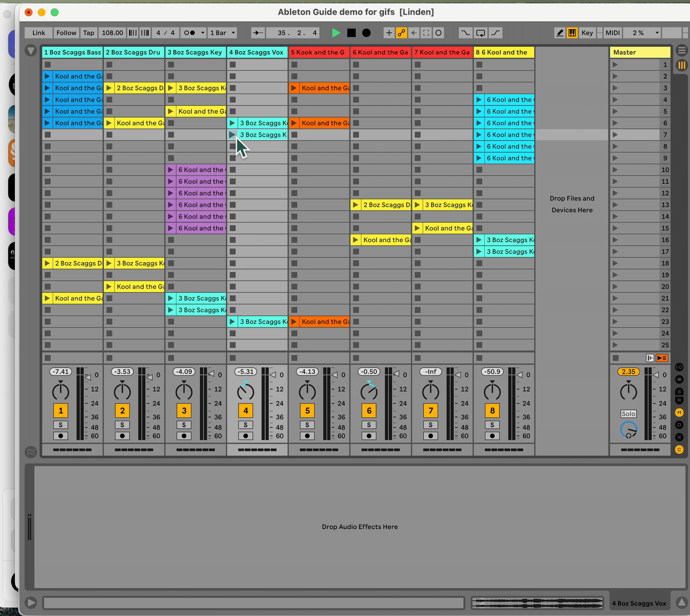
Task: Click the transport Stop button
Action: point(351,33)
